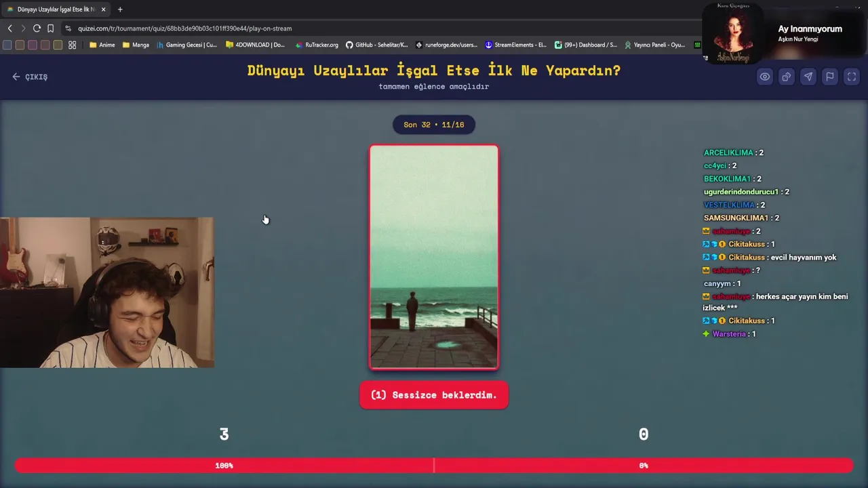
Task: Bookmark this page icon
Action: pos(50,28)
